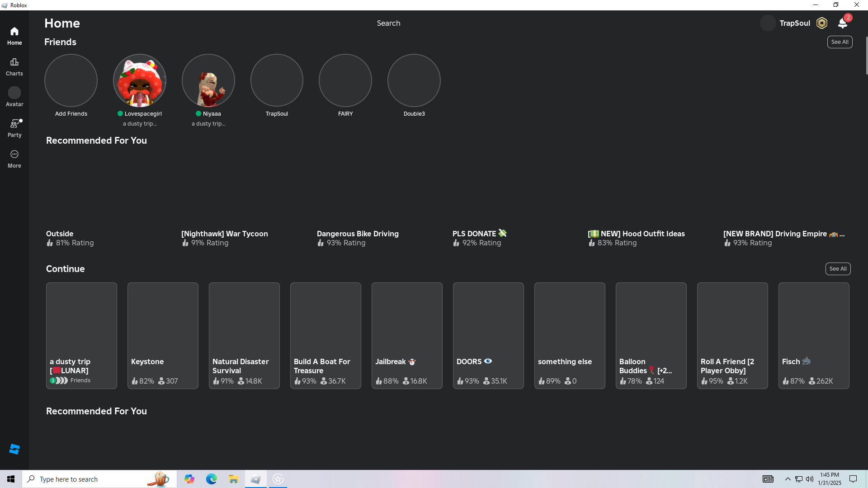This screenshot has width=868, height=488.
Task: Open Driving Empire game
Action: [x=784, y=234]
